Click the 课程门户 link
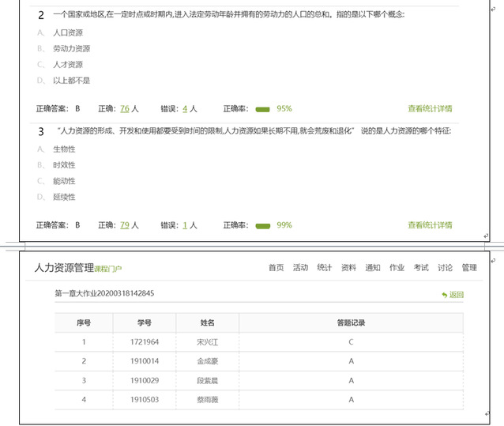The height and width of the screenshot is (426, 504). 108,270
